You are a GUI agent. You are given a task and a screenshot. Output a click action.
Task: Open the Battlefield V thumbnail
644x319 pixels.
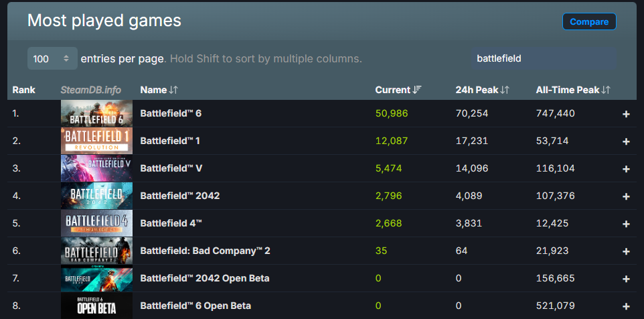96,168
